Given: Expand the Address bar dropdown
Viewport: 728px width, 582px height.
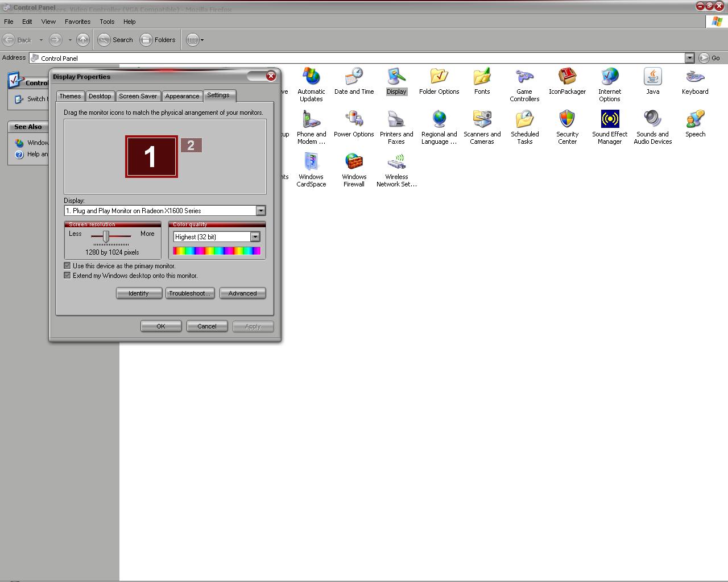Looking at the screenshot, I should pyautogui.click(x=689, y=58).
